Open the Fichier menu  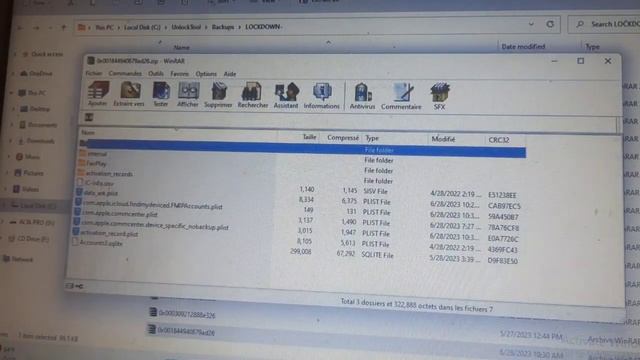click(94, 73)
